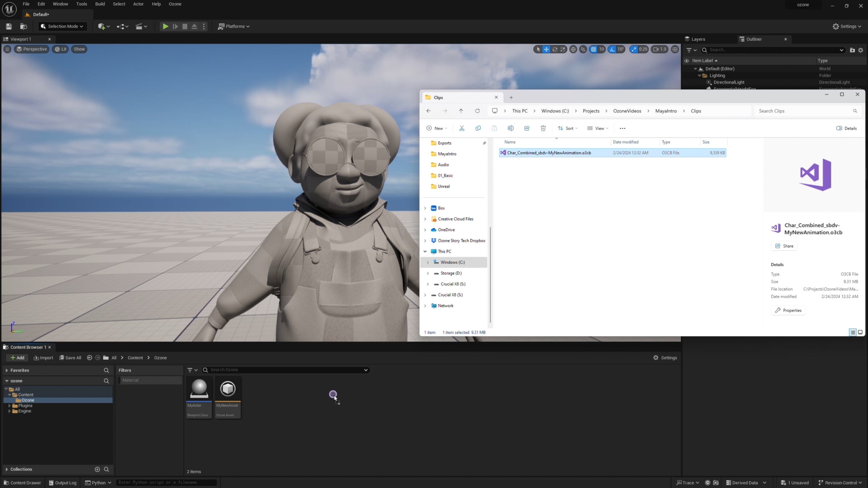Click the Import button in Content Browser
This screenshot has width=868, height=488.
pos(43,358)
